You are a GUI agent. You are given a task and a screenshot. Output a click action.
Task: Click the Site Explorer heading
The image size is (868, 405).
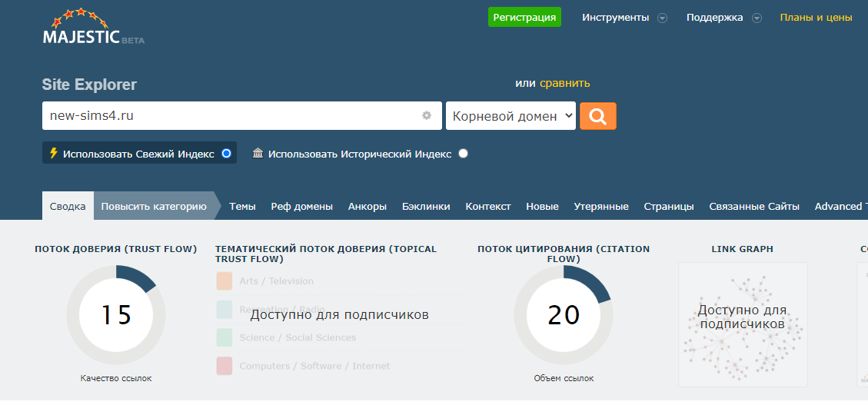click(89, 85)
